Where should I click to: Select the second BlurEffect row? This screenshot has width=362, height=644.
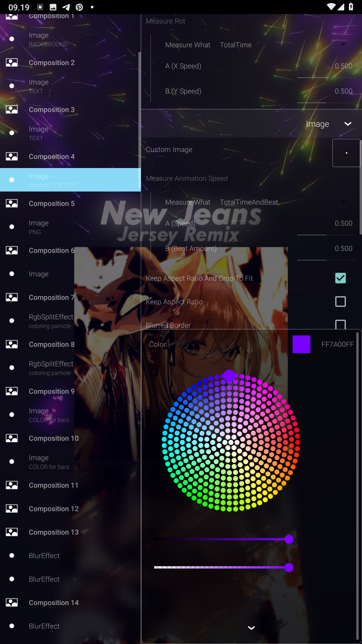click(70, 579)
